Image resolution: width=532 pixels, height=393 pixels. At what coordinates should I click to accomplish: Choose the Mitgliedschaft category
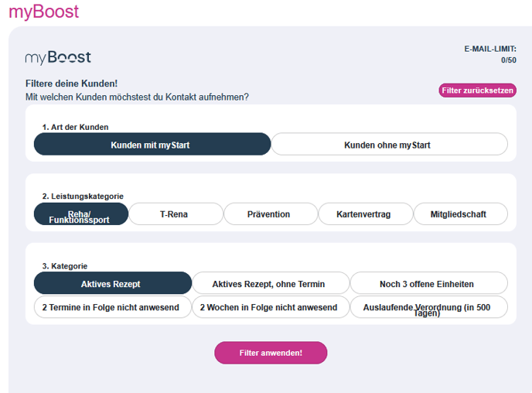[x=460, y=214]
